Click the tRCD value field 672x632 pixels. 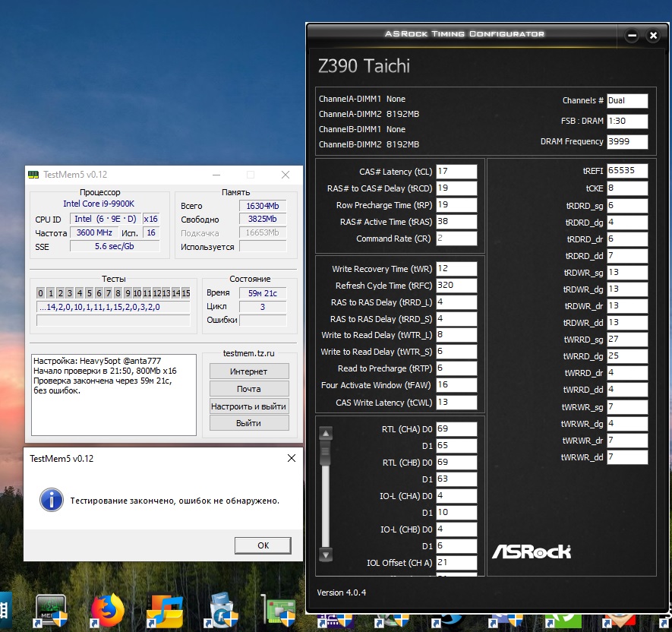456,188
